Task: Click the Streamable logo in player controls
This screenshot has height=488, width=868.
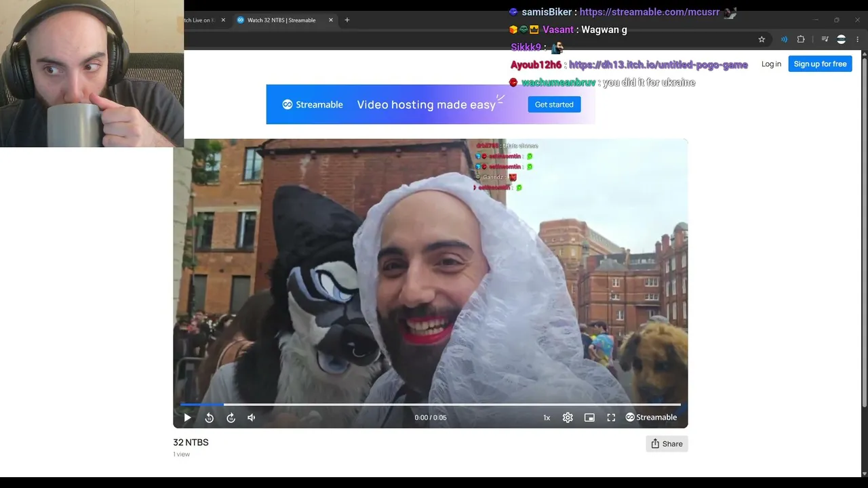Action: pyautogui.click(x=651, y=418)
